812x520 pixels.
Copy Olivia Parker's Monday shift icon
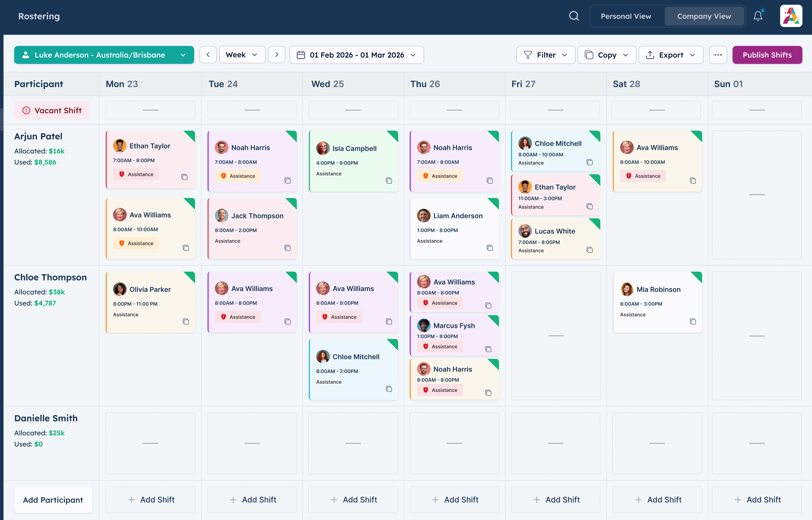tap(186, 321)
